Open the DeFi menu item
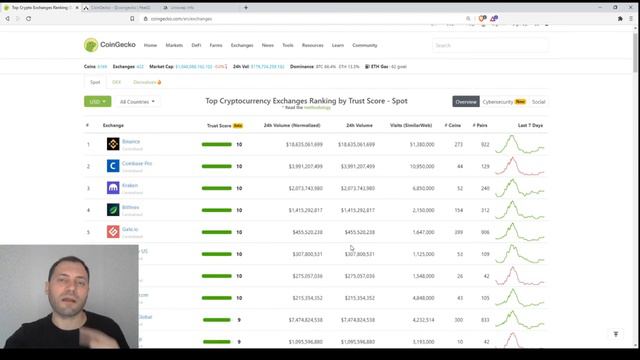The image size is (640, 360). (x=196, y=45)
